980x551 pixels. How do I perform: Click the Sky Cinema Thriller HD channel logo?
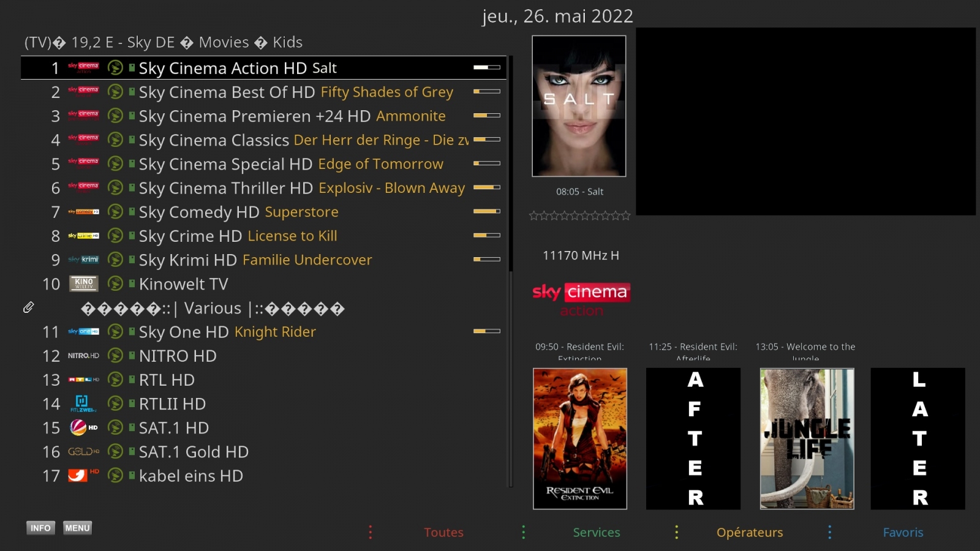(83, 187)
